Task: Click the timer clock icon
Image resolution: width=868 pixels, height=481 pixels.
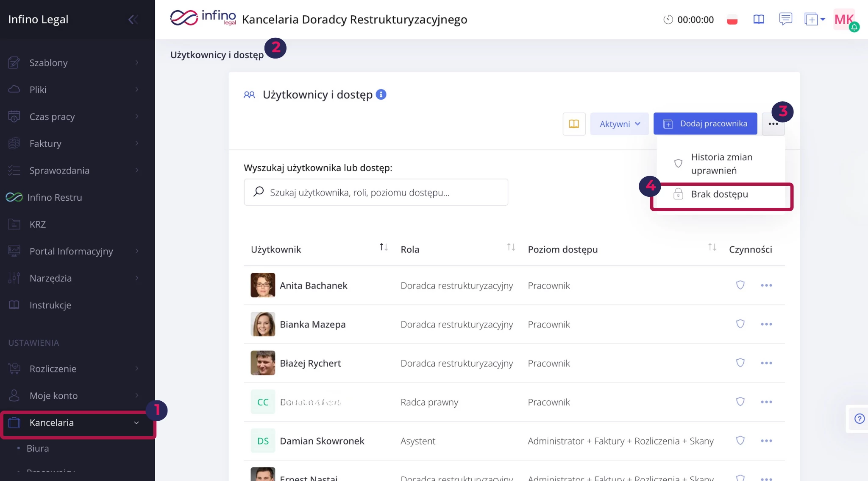Action: (x=668, y=20)
